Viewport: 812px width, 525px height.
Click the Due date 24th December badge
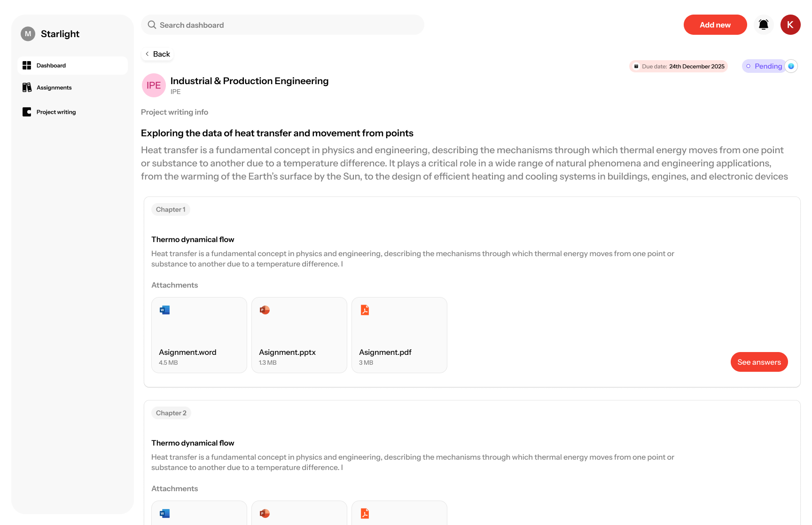point(679,66)
